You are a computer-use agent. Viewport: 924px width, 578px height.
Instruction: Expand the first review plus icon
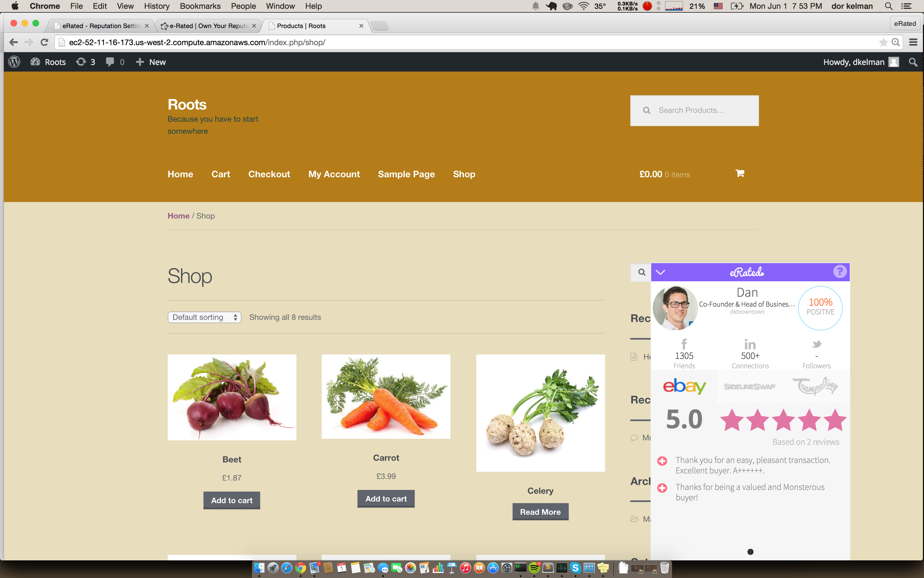[662, 461]
